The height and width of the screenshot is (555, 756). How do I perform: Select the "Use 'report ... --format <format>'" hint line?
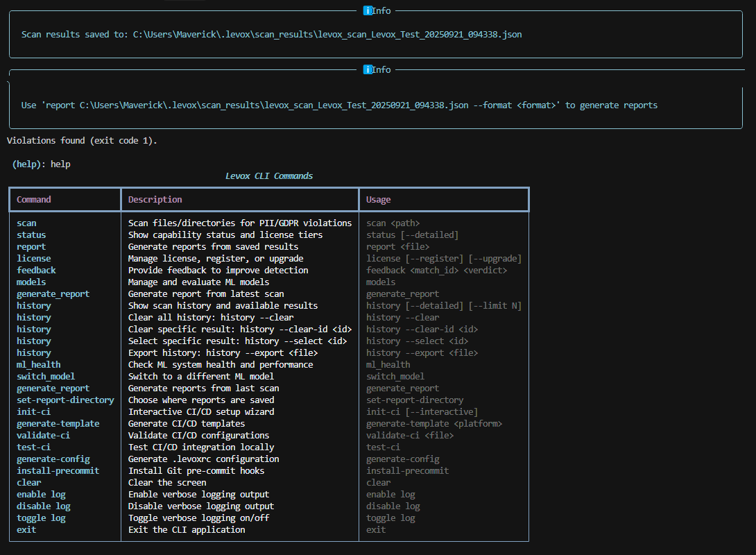click(339, 105)
